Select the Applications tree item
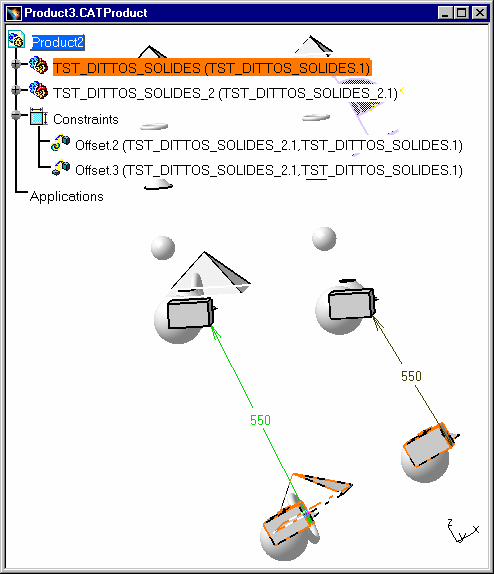This screenshot has width=494, height=574. tap(67, 197)
